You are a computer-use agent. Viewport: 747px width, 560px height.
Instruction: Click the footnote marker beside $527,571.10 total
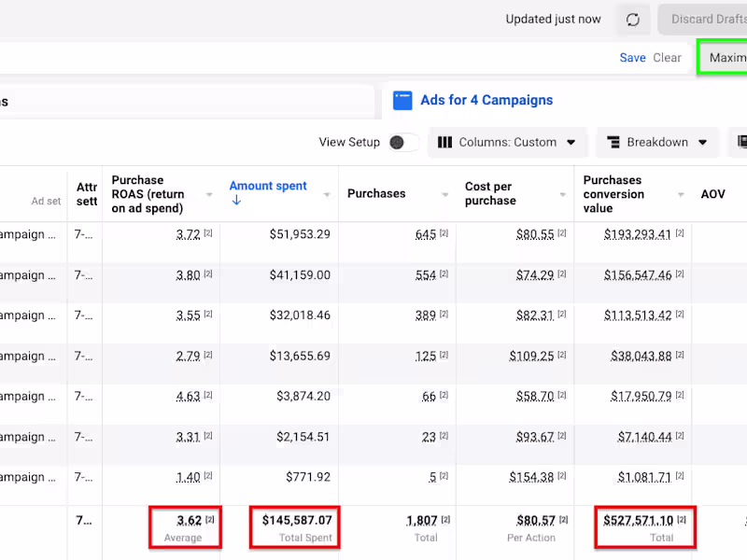coord(682,520)
